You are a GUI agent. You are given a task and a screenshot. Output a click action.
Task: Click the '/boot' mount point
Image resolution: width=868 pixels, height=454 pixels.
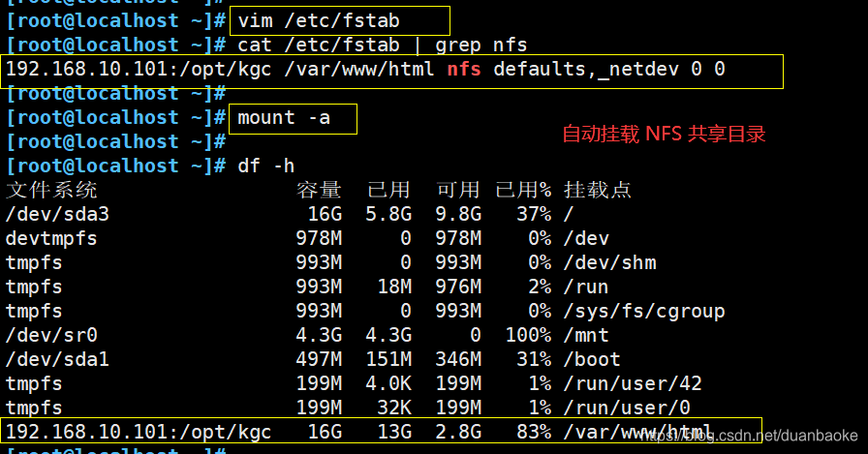tap(592, 360)
